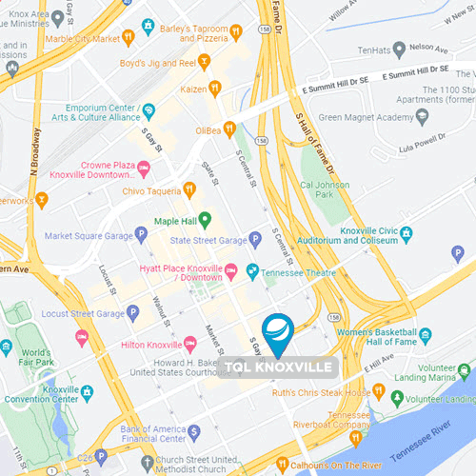
Task: Click the Locust Street Garage parking icon
Action: pos(133,313)
